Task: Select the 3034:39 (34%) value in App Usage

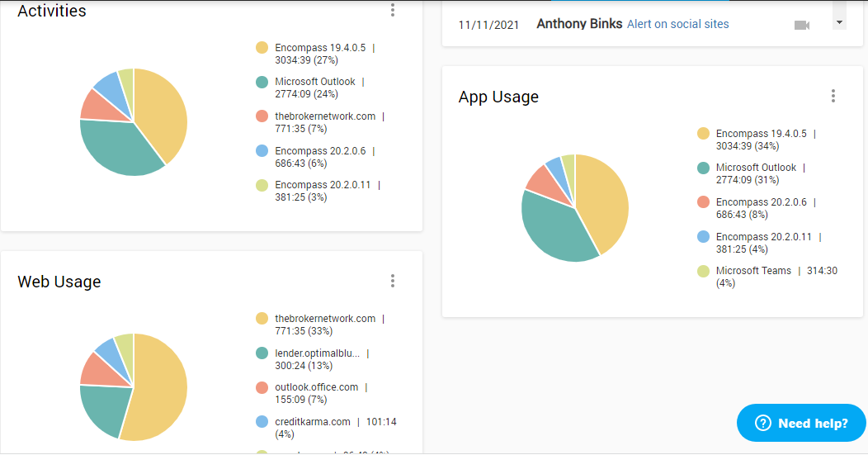Action: [x=748, y=146]
